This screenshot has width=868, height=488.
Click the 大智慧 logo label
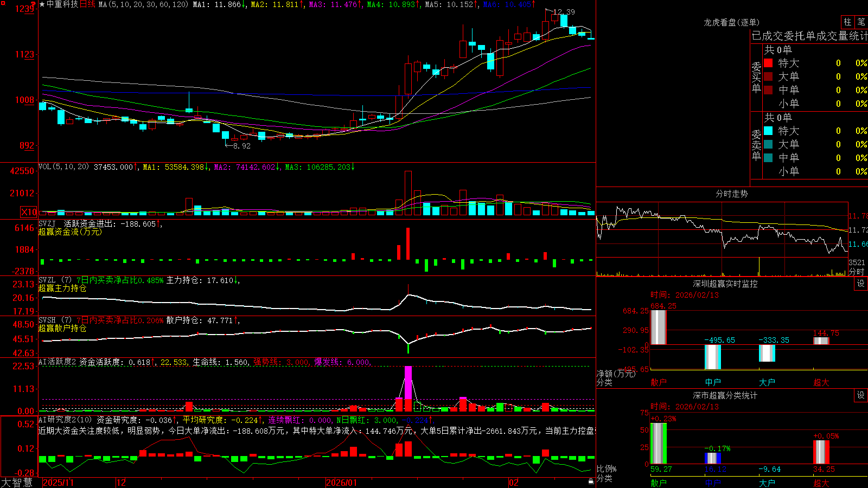17,482
